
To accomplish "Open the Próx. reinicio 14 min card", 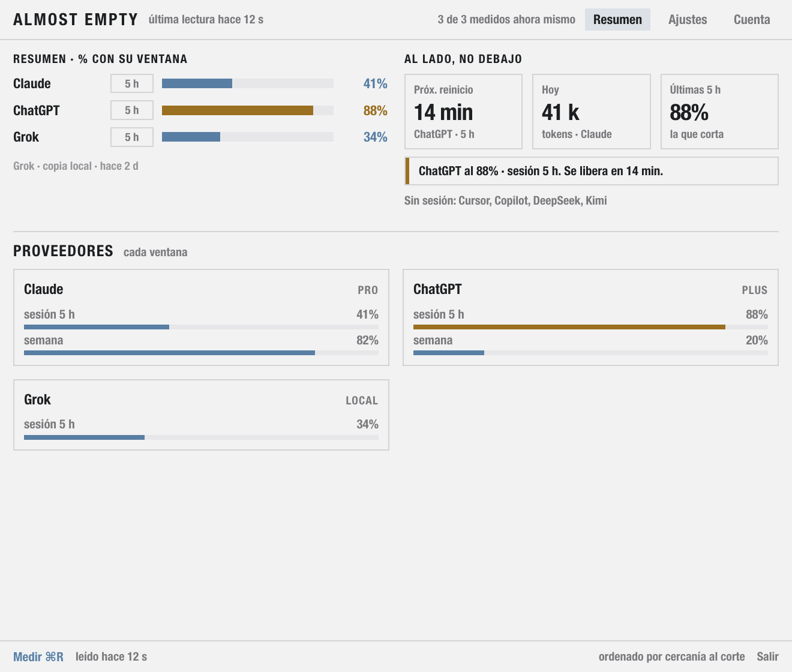I will (464, 112).
